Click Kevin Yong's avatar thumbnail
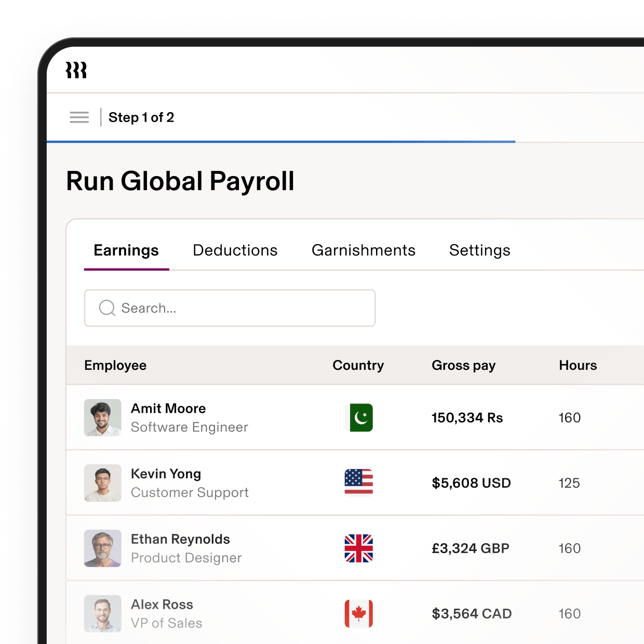The image size is (644, 644). [x=102, y=483]
